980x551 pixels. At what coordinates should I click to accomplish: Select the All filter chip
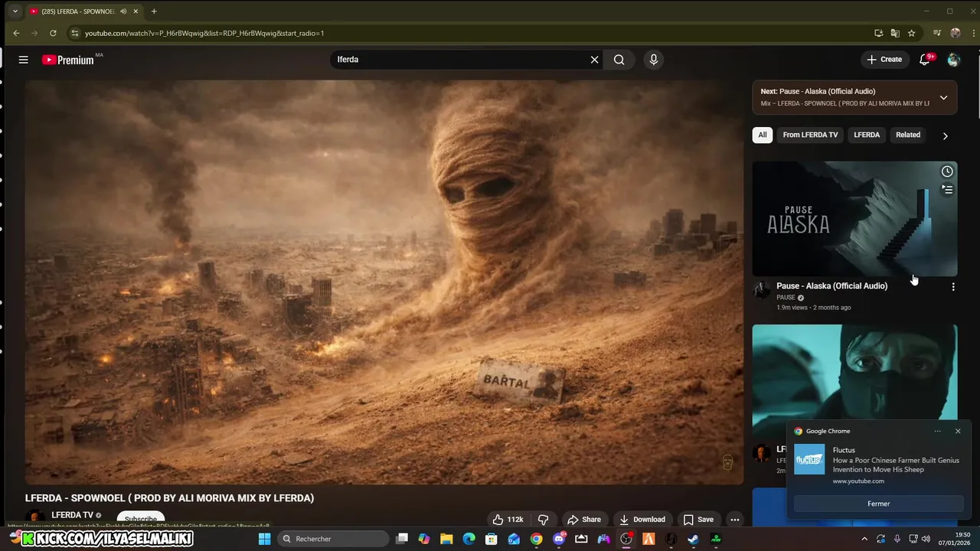point(763,135)
